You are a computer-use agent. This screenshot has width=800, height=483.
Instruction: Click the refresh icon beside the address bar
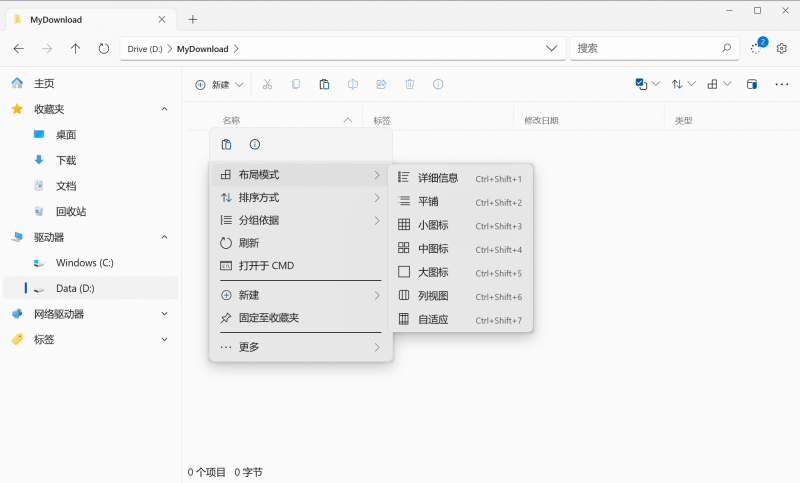(x=104, y=48)
